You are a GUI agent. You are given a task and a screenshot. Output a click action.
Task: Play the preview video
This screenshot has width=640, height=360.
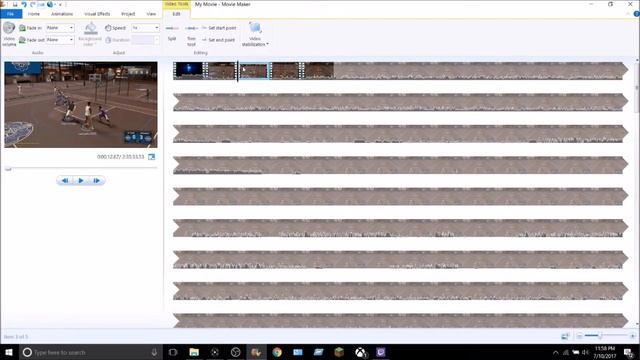point(81,180)
